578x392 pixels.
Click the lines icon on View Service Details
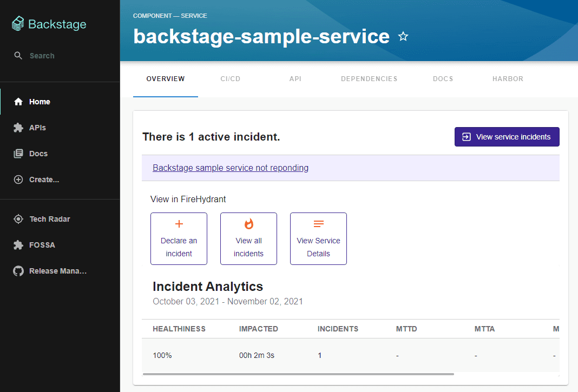pyautogui.click(x=318, y=224)
